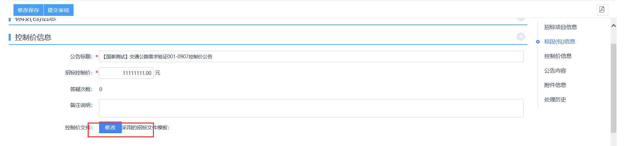Focus the 公告标题 text field
Viewport: 644px width, 146px height.
pyautogui.click(x=311, y=57)
